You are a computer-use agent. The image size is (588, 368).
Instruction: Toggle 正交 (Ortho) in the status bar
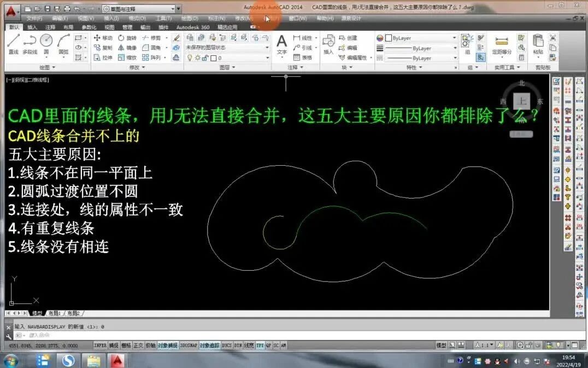138,346
